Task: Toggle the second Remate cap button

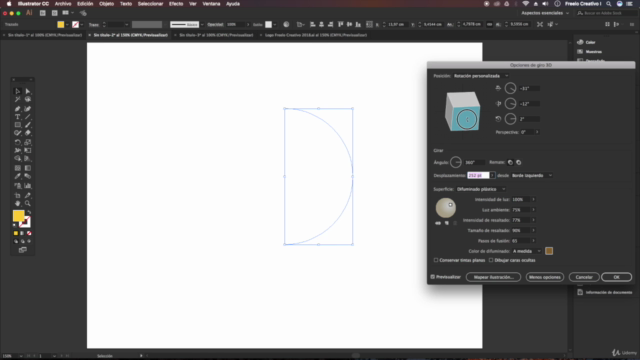Action: coord(518,162)
